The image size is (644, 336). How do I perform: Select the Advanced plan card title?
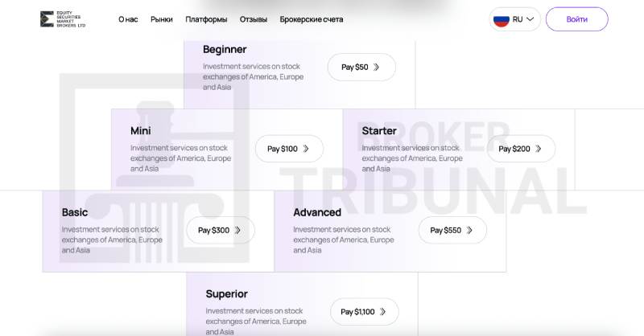tap(317, 212)
